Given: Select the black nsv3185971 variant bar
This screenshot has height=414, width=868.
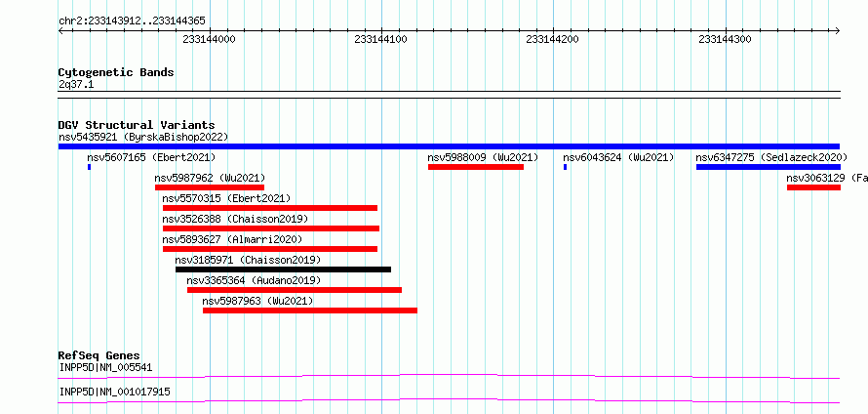Looking at the screenshot, I should 284,269.
